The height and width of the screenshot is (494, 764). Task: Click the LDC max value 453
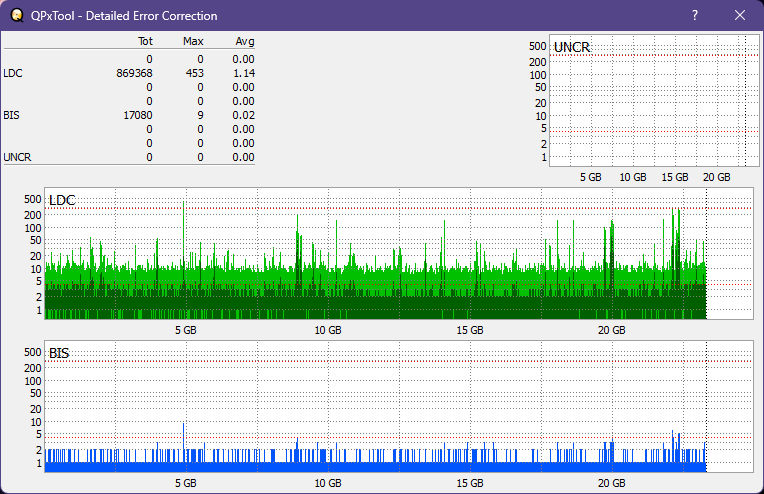194,73
